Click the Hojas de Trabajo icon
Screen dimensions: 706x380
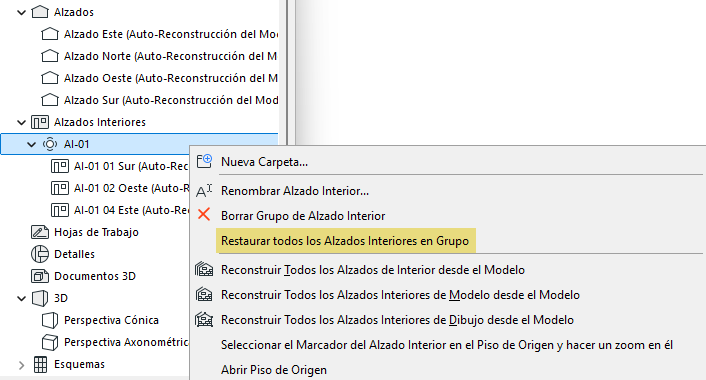coord(40,232)
